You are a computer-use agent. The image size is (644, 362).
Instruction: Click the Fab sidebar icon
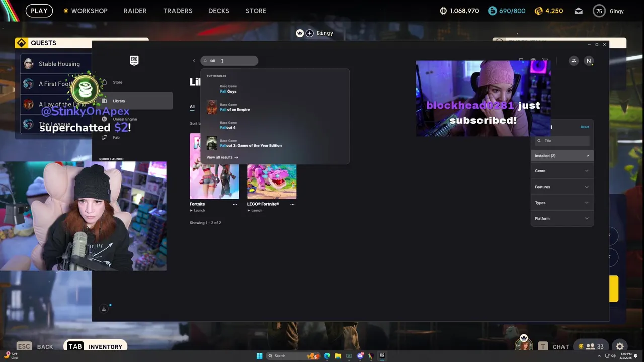coord(104,137)
